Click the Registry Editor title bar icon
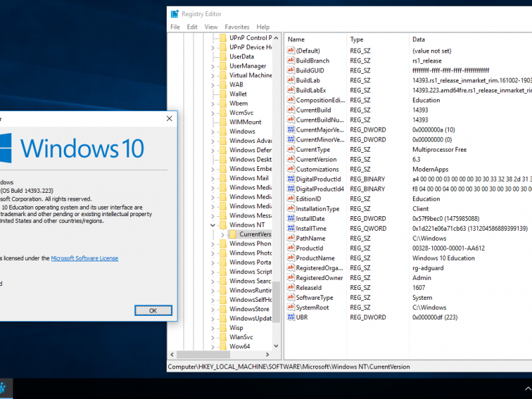The height and width of the screenshot is (399, 532). point(175,14)
